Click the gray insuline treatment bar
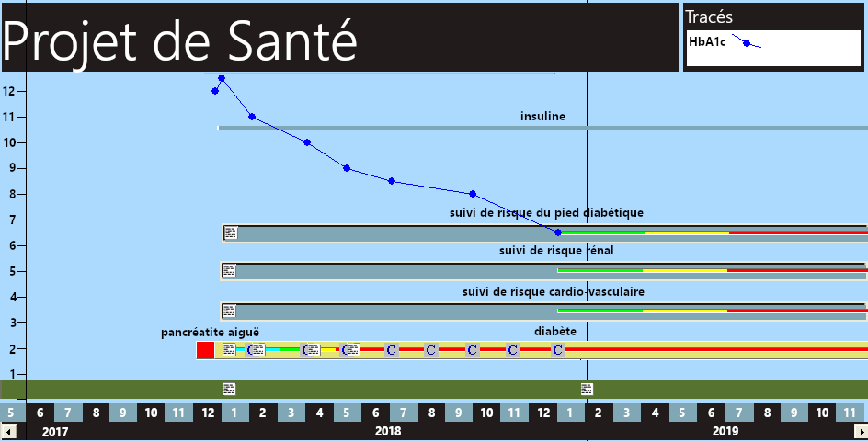This screenshot has width=868, height=441. point(542,129)
